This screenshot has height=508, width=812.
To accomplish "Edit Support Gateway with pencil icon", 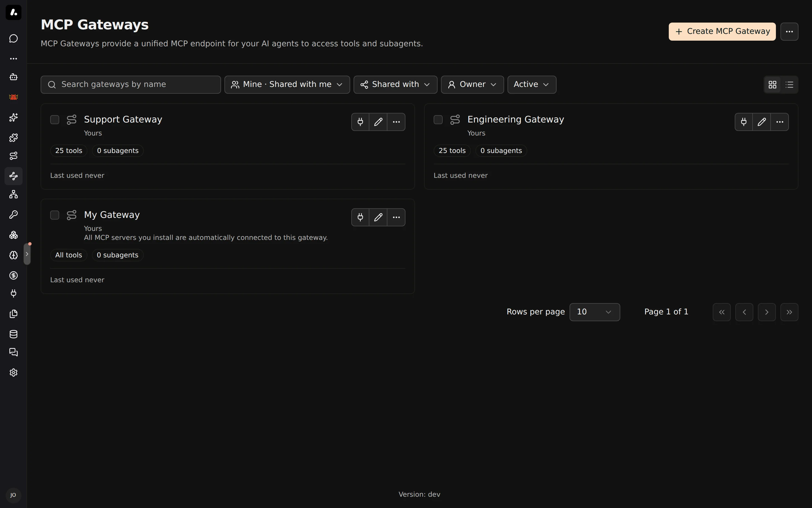I will (378, 122).
